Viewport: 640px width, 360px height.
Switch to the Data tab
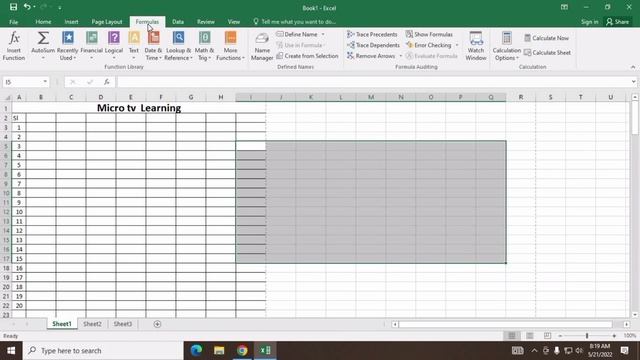(178, 22)
